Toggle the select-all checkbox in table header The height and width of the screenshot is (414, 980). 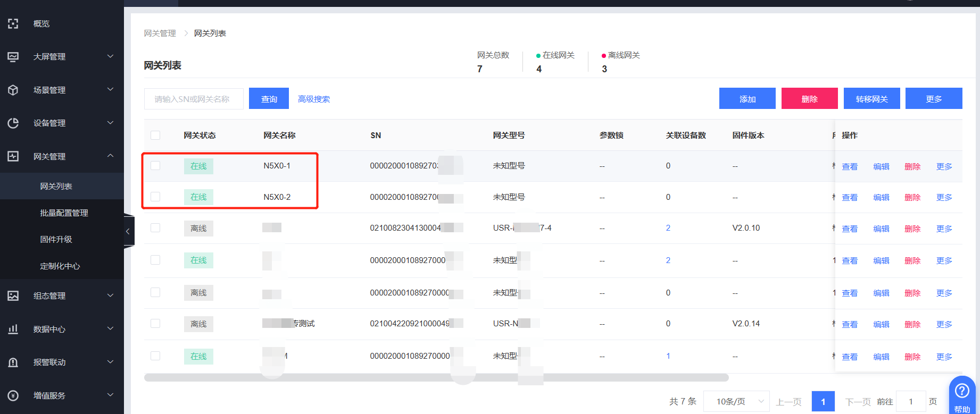[155, 135]
